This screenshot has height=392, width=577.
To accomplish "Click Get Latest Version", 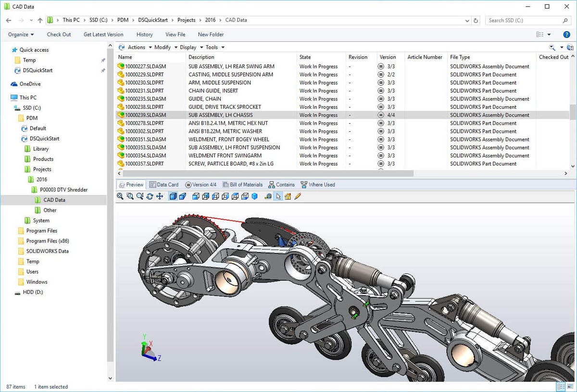I will click(103, 34).
